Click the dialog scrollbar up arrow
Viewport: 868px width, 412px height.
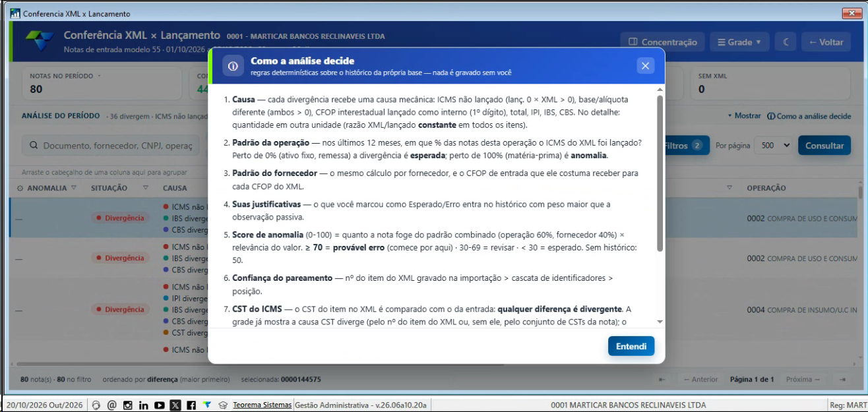tap(660, 91)
